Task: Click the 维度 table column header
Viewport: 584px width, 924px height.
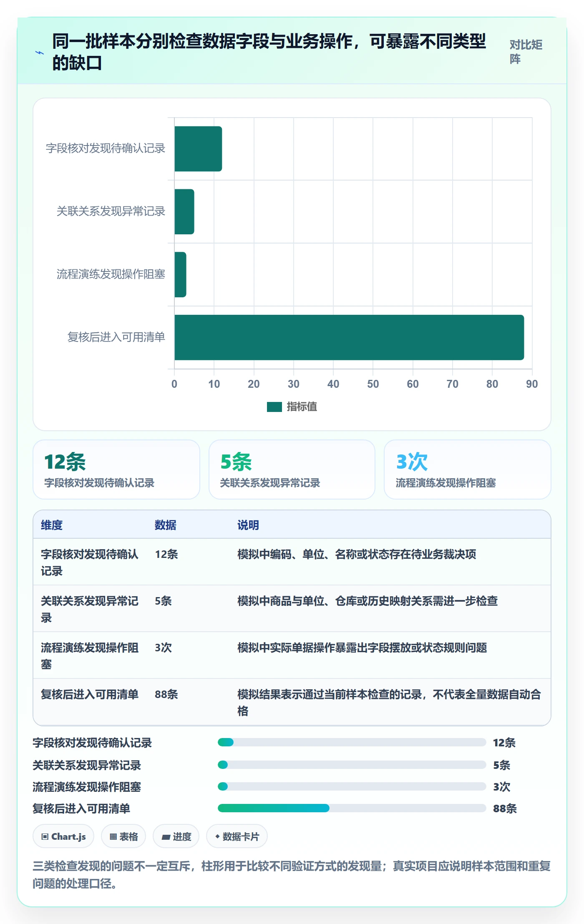Action: [52, 525]
